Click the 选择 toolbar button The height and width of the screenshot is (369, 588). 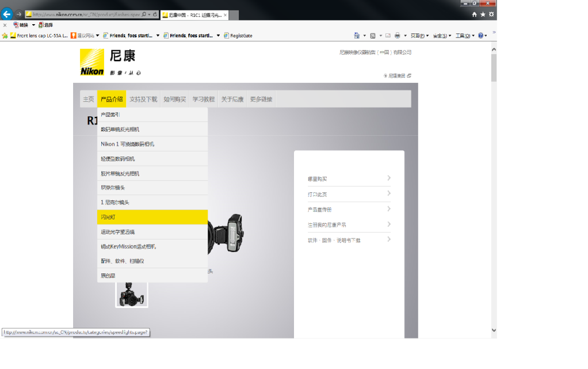click(46, 25)
